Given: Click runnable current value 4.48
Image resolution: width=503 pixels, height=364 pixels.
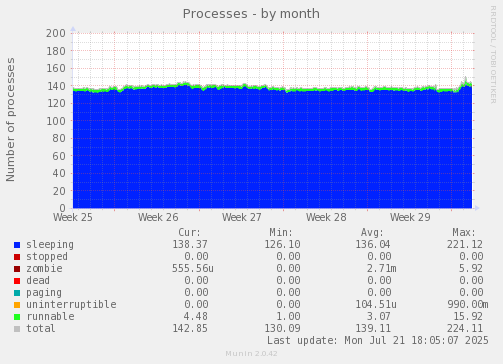Looking at the screenshot, I should pyautogui.click(x=196, y=316).
